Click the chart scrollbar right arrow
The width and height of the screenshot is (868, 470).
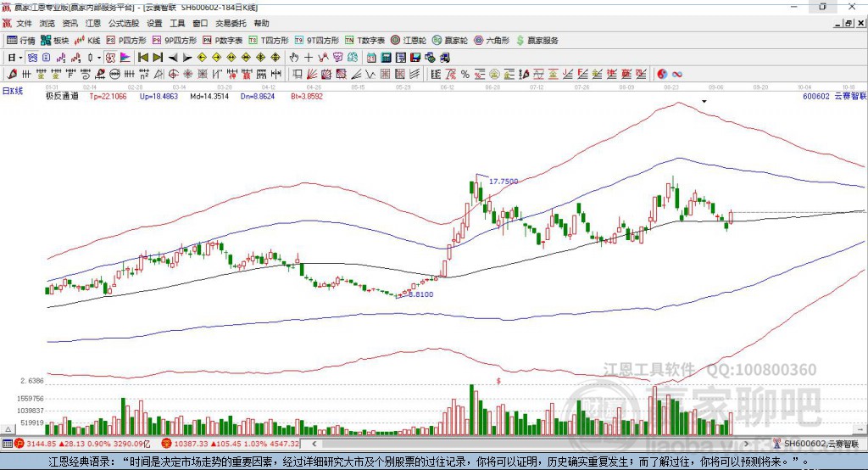pyautogui.click(x=746, y=444)
